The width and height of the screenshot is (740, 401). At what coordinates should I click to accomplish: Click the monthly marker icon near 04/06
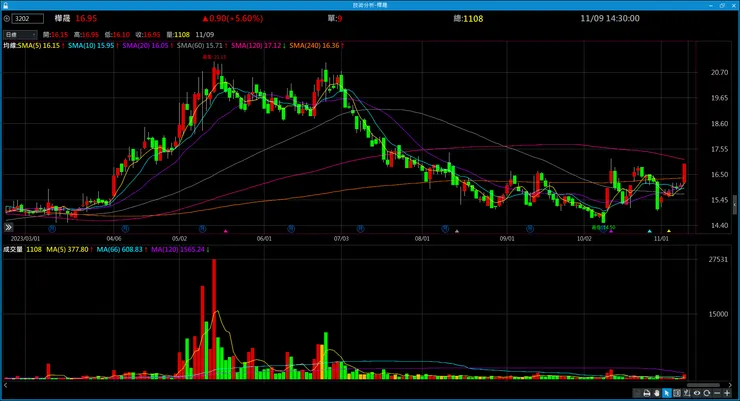(125, 229)
